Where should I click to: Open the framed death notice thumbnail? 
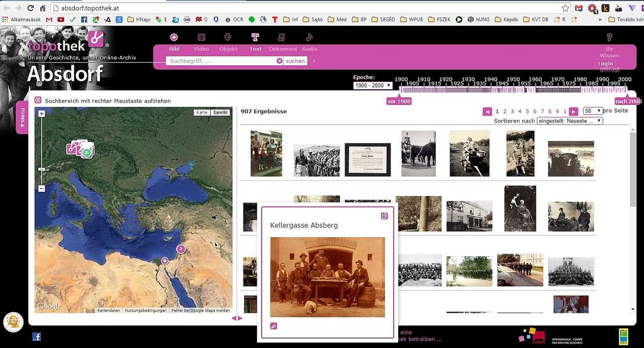pos(367,160)
